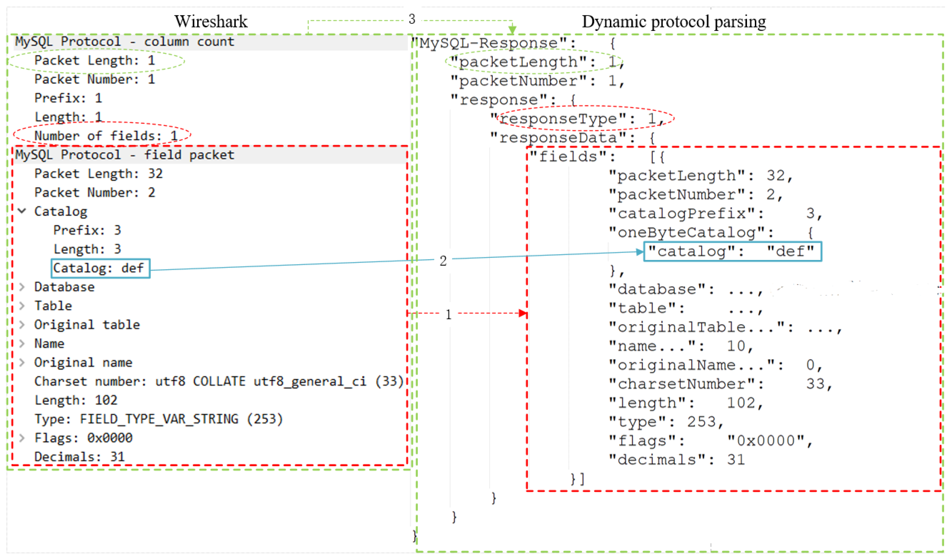Screen dimensions: 949x560
Task: Collapse the Catalog tree node
Action: pos(22,211)
